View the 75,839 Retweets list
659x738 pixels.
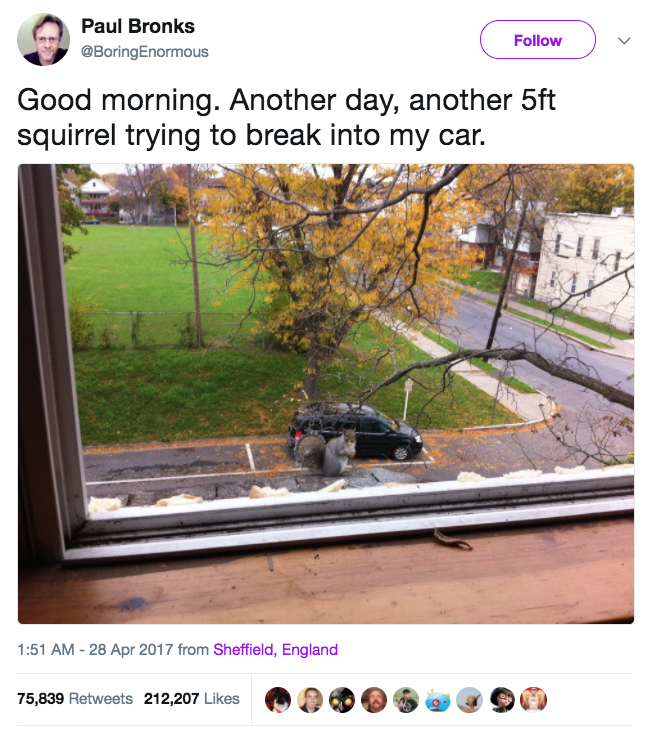pos(75,698)
